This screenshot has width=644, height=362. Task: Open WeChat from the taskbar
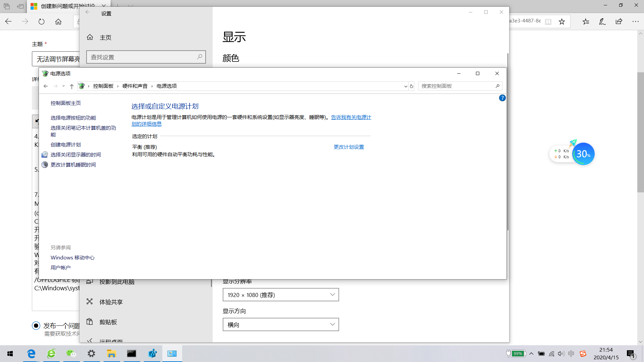[x=71, y=354]
